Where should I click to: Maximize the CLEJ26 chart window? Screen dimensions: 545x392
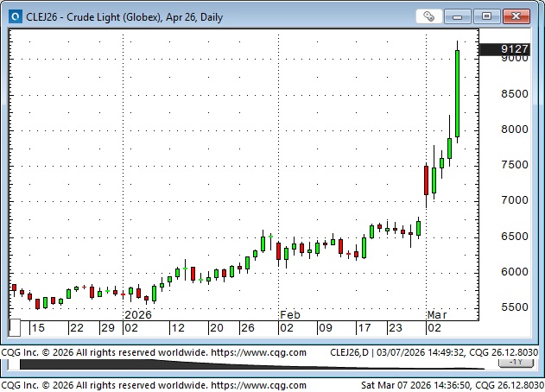click(x=486, y=16)
